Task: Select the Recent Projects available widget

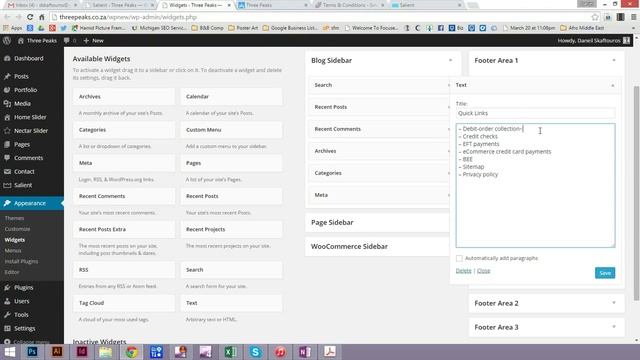Action: (231, 229)
